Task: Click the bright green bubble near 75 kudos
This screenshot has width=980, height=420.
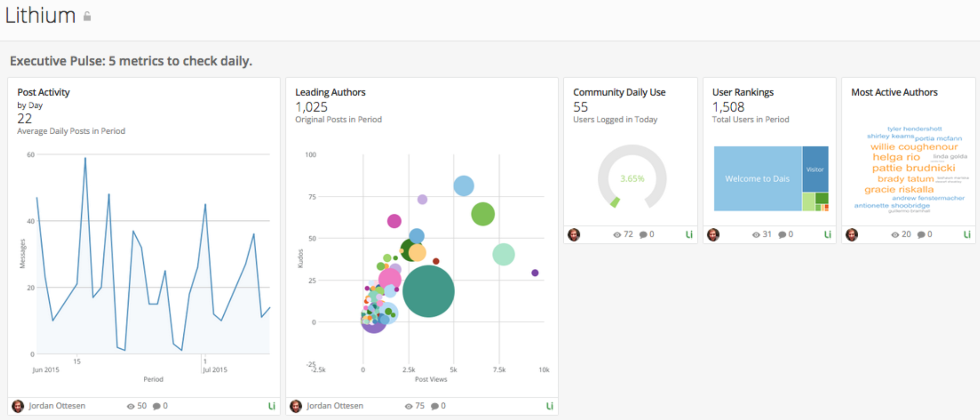Action: pyautogui.click(x=483, y=214)
